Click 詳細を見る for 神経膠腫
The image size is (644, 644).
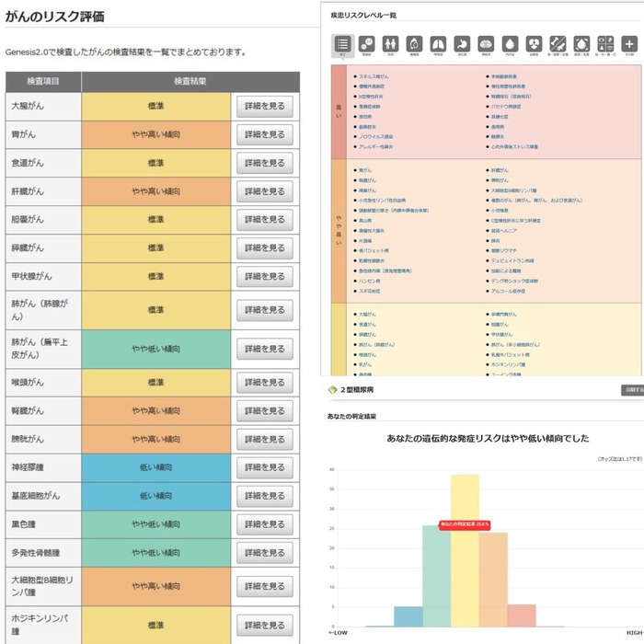pyautogui.click(x=265, y=467)
